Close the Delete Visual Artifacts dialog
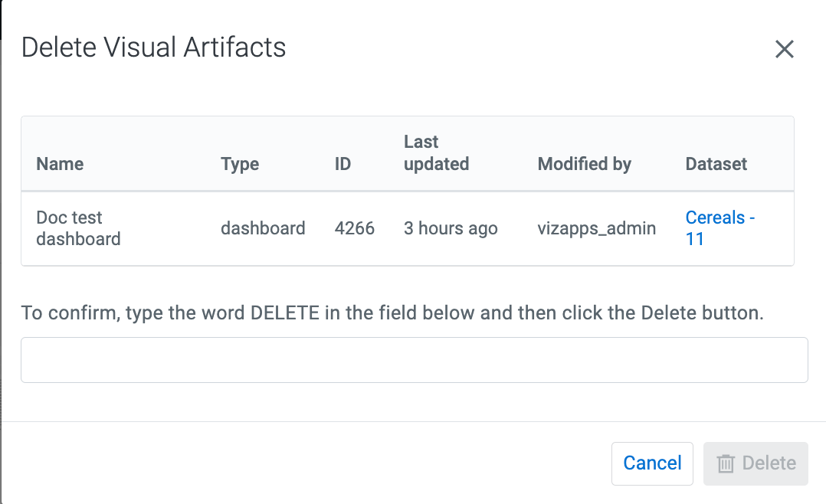 tap(784, 50)
